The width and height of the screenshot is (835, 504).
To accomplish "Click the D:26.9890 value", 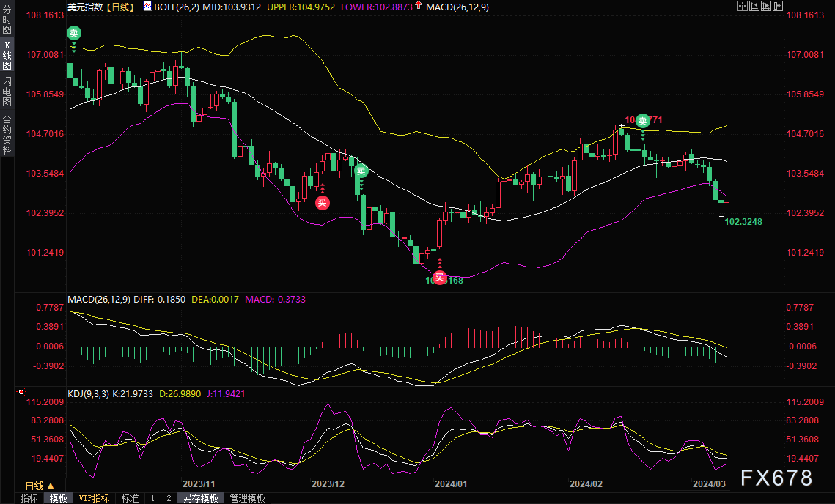I will coord(180,394).
